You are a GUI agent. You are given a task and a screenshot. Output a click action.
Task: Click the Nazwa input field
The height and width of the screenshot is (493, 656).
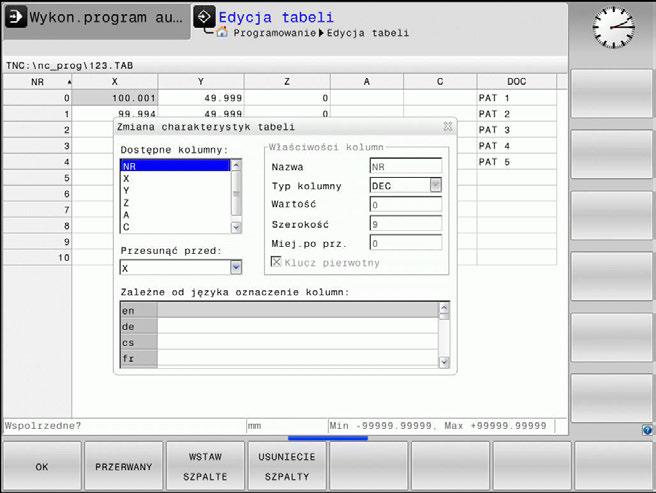coord(405,166)
